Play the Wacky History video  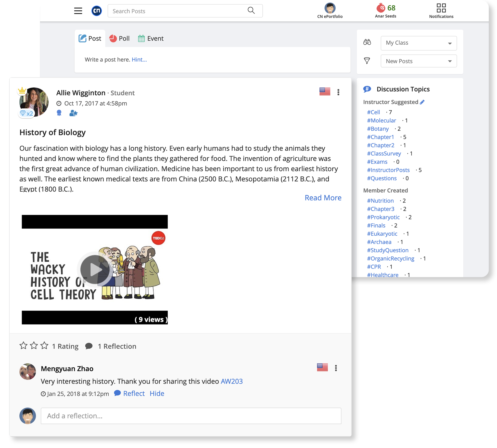pos(95,270)
